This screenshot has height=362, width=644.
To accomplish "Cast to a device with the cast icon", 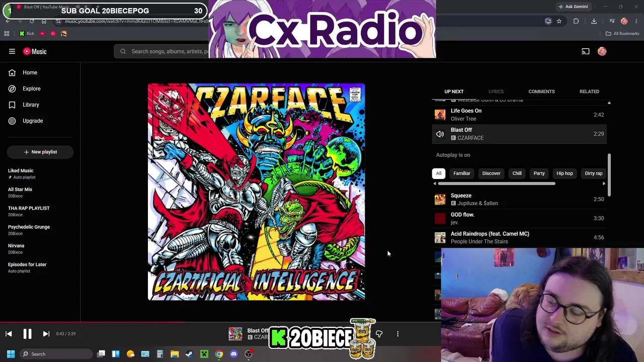I will tap(586, 51).
